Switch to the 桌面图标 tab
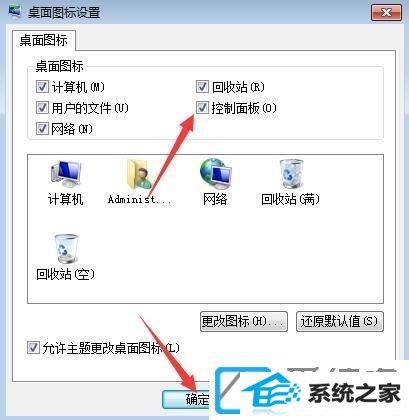The height and width of the screenshot is (420, 409). 44,40
